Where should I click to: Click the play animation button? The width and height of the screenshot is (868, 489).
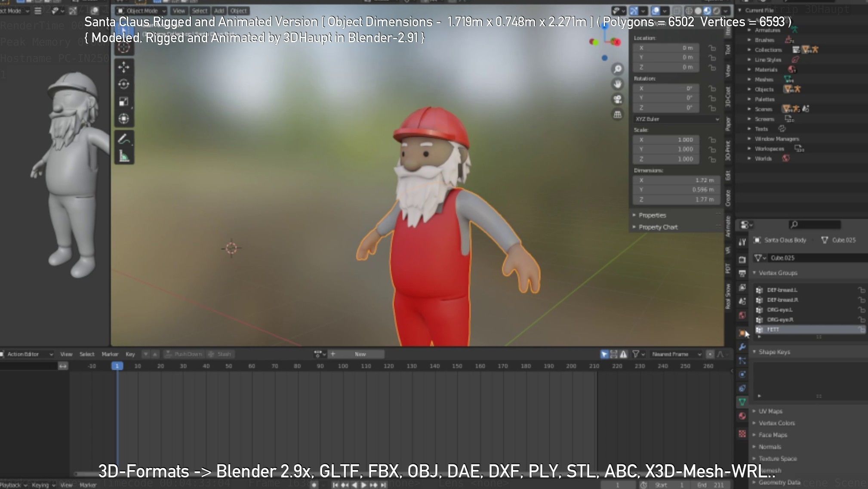364,485
